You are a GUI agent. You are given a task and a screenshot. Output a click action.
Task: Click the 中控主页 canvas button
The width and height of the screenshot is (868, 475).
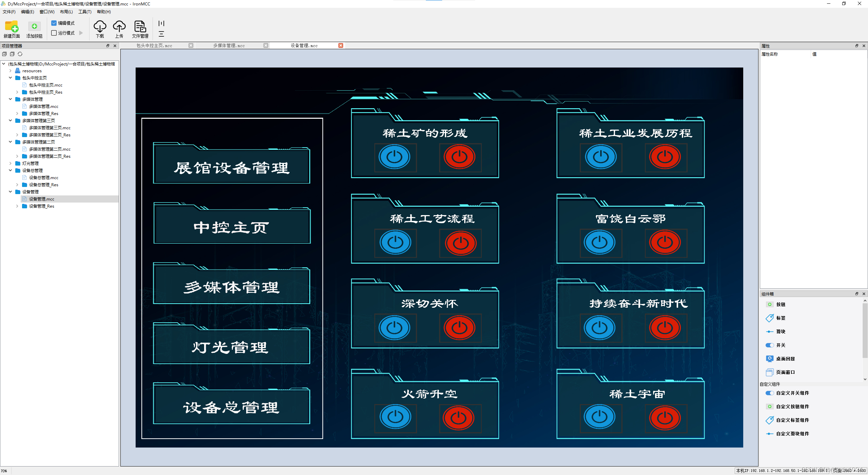pyautogui.click(x=232, y=224)
